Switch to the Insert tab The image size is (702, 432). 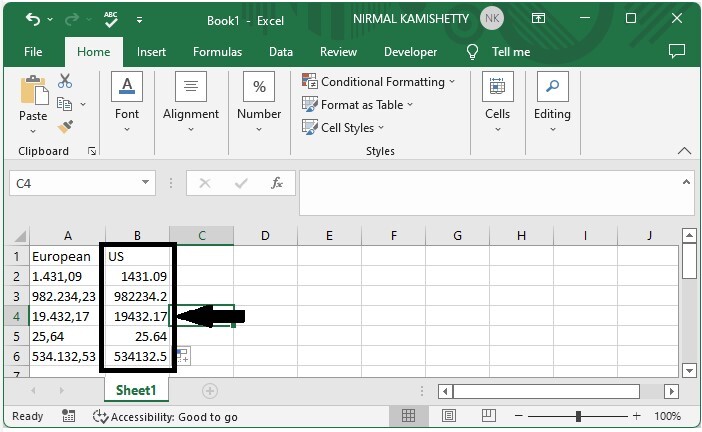[151, 52]
